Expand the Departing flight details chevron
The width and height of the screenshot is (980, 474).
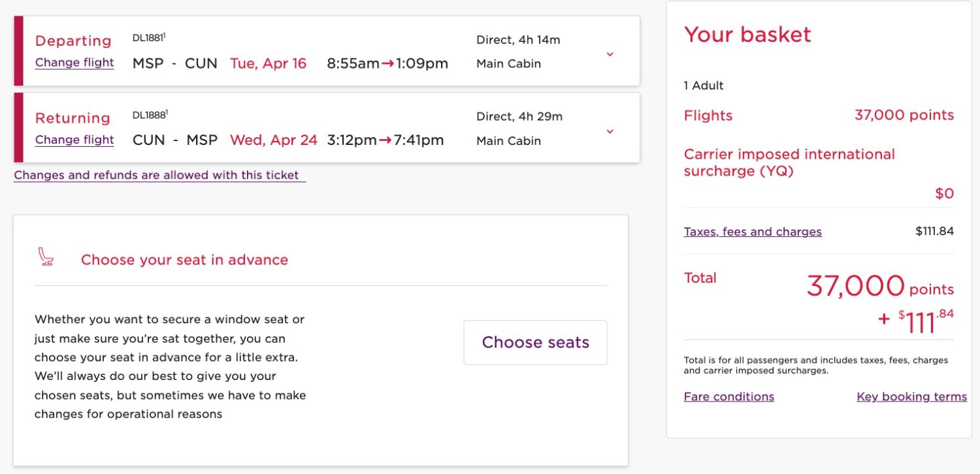610,55
